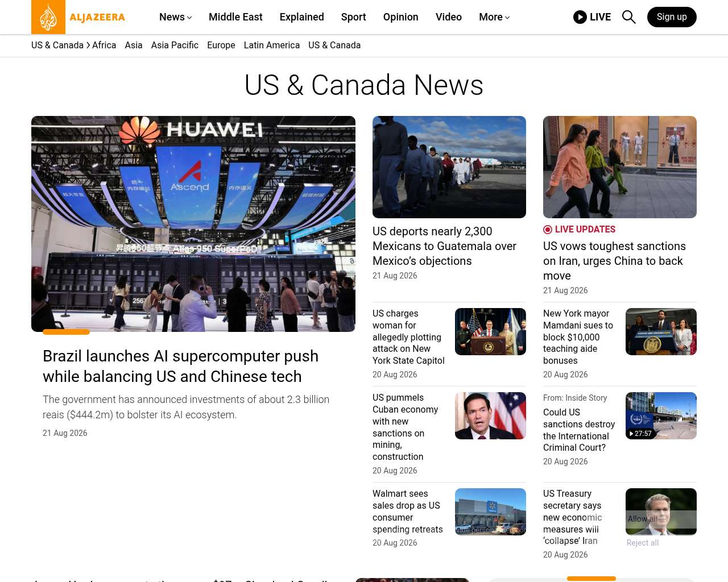Open the Mamdani lectern thumbnail
The height and width of the screenshot is (582, 728).
(661, 331)
